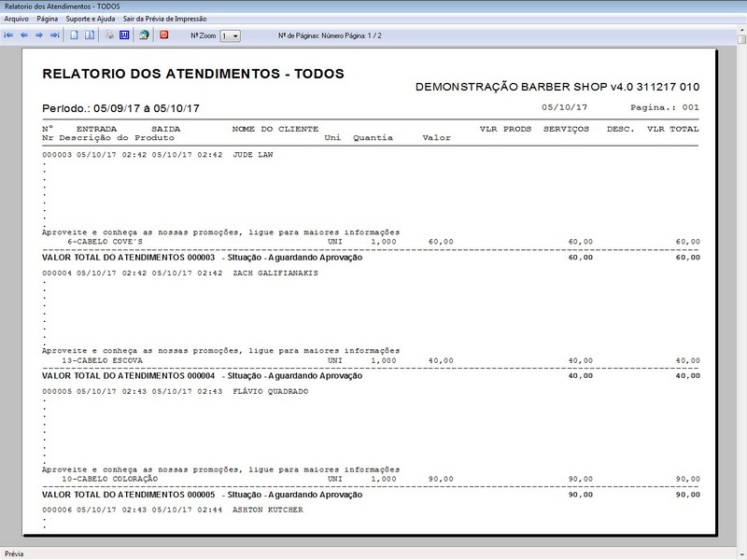The width and height of the screenshot is (747, 560).
Task: Open the Página menu
Action: point(48,19)
